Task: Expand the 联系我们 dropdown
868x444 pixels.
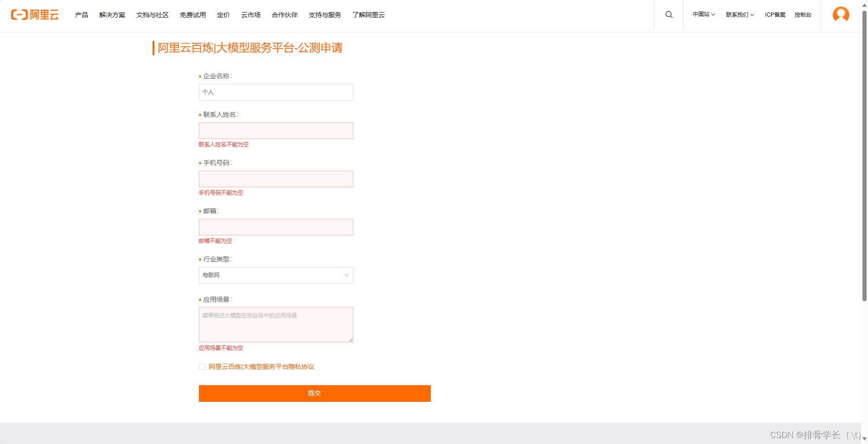Action: coord(740,15)
